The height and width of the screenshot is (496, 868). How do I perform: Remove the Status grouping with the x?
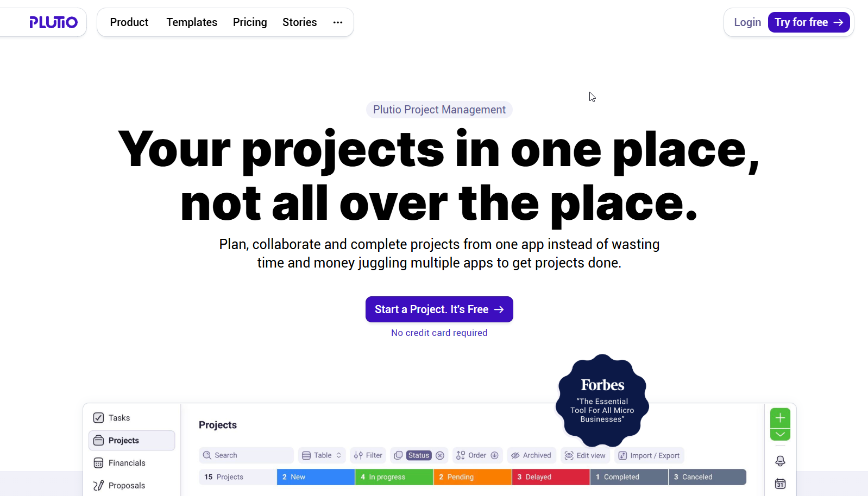pos(440,455)
